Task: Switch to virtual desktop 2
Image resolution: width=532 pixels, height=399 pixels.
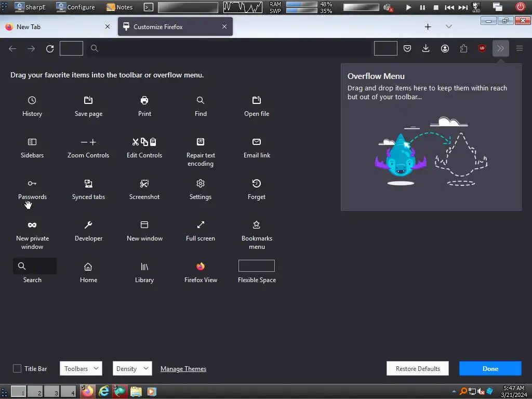Action: click(35, 392)
